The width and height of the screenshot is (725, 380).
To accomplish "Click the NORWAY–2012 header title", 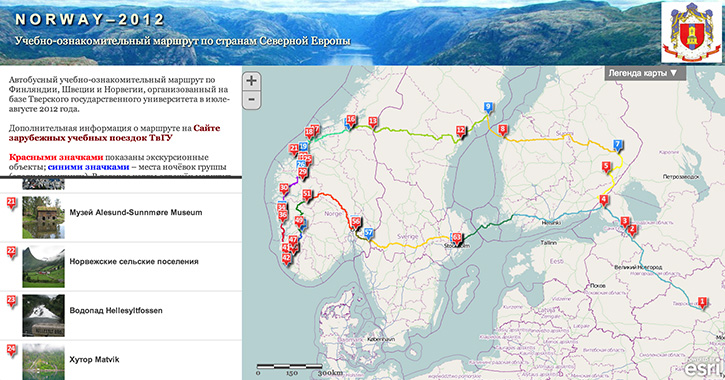I will click(90, 20).
